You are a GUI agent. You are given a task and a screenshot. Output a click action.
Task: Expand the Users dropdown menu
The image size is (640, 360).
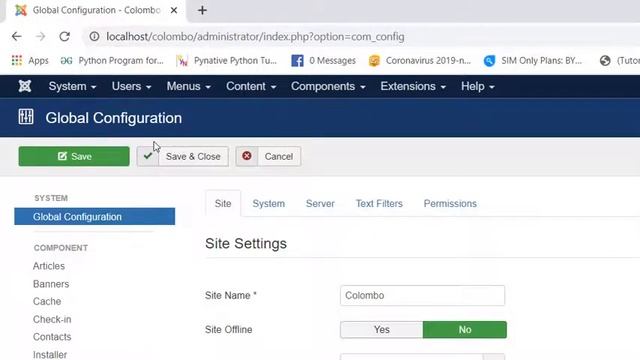pyautogui.click(x=131, y=86)
